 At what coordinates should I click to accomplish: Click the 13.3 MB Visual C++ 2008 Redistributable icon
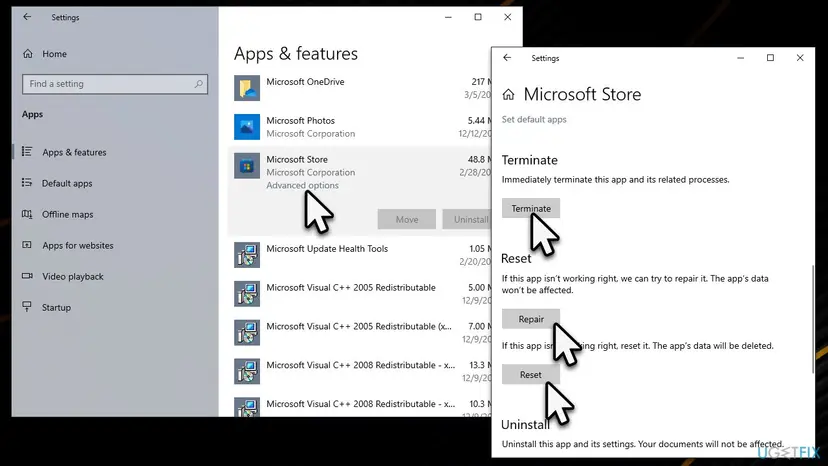coord(247,371)
